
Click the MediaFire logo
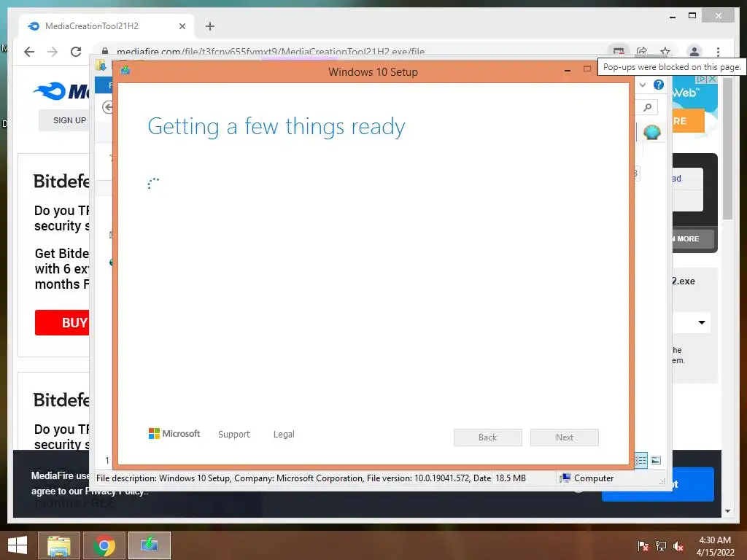(61, 91)
